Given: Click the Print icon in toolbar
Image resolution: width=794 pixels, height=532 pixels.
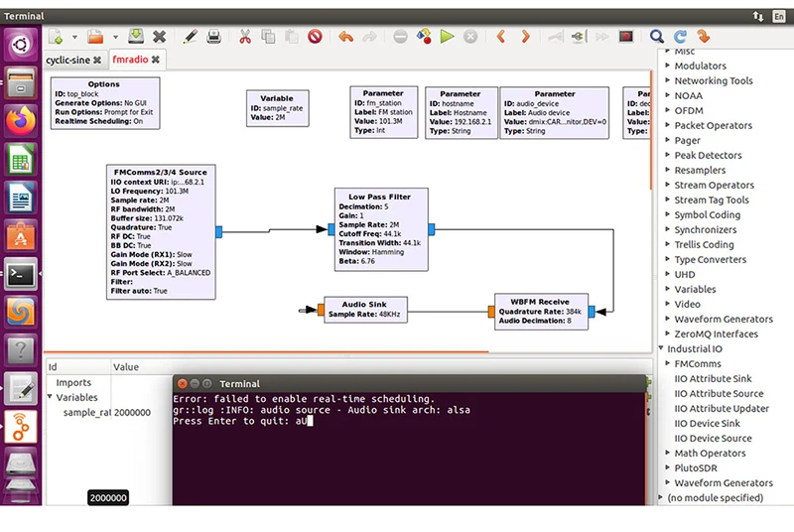Looking at the screenshot, I should [x=214, y=37].
